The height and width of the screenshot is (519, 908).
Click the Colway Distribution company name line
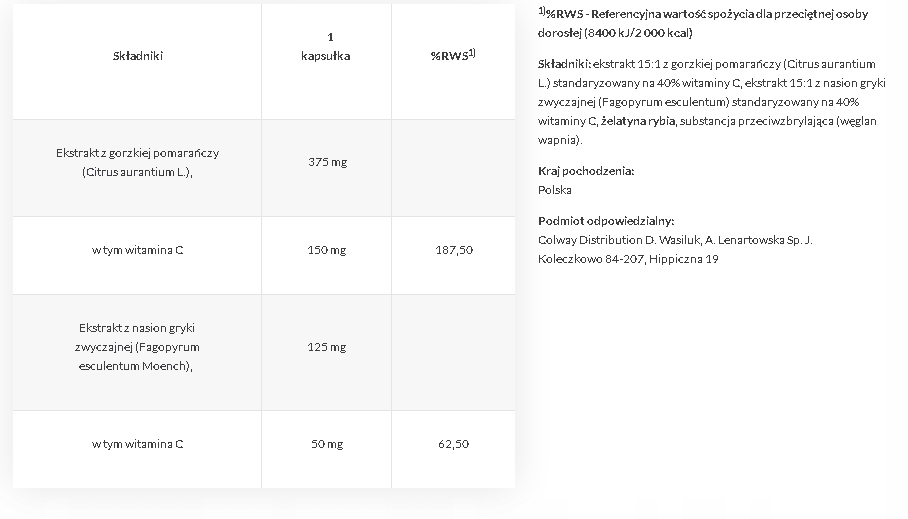point(675,240)
